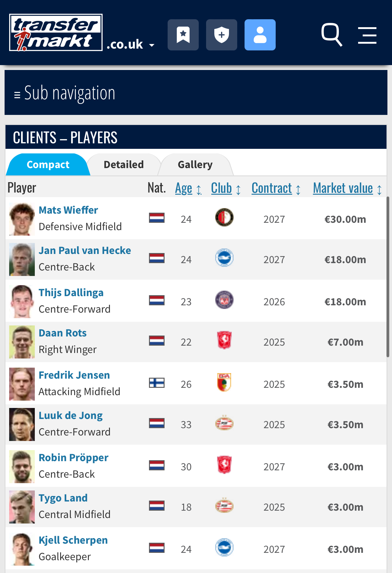Switch to the Gallery tab
The width and height of the screenshot is (392, 573).
coord(195,165)
